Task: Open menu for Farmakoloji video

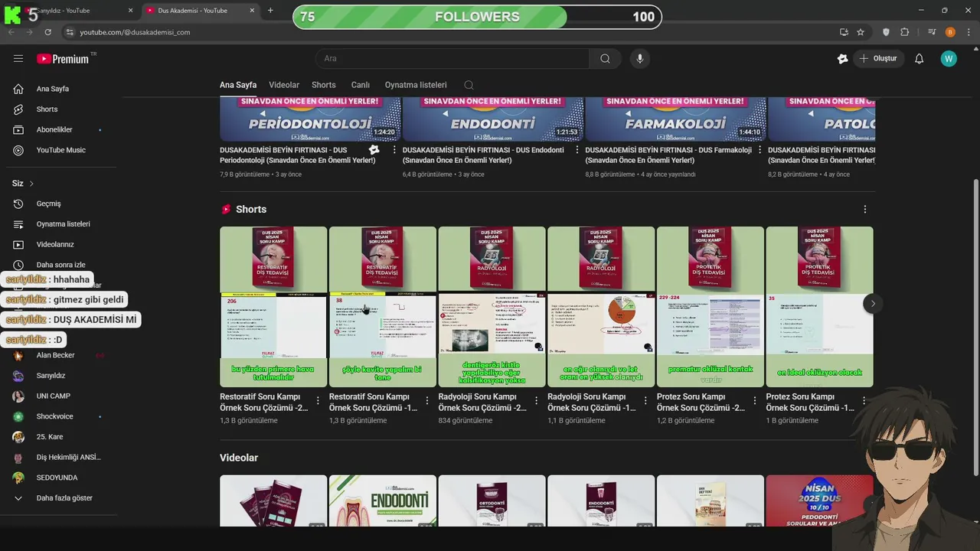Action: point(759,150)
